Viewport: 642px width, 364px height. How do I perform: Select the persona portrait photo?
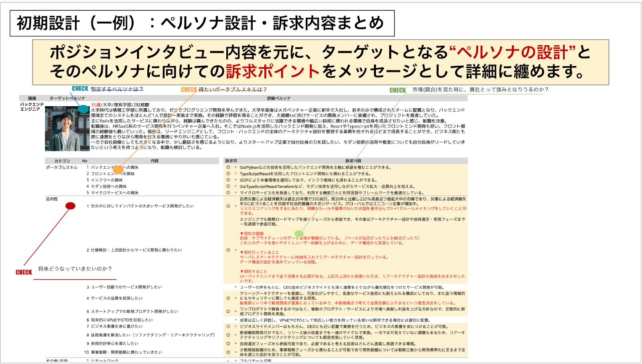67,129
